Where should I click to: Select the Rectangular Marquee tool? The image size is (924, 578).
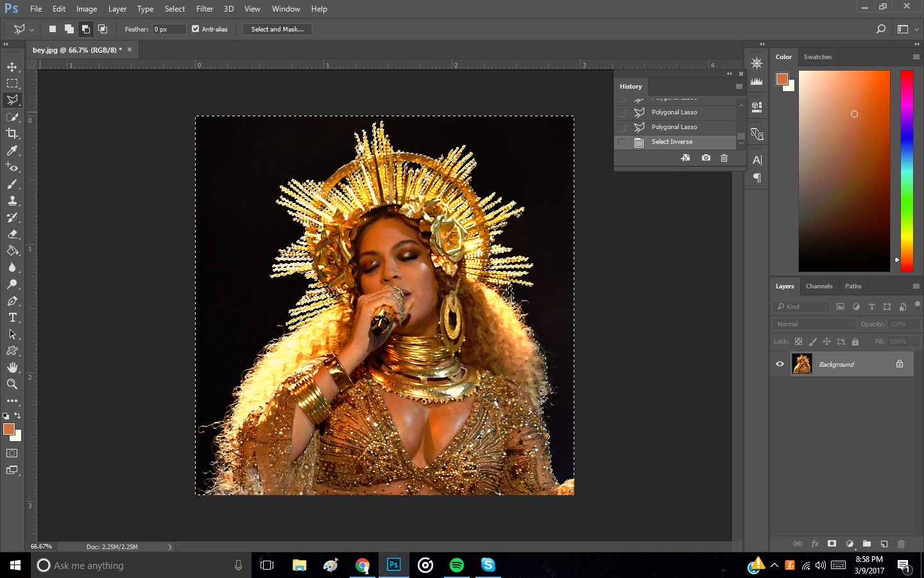pyautogui.click(x=12, y=83)
